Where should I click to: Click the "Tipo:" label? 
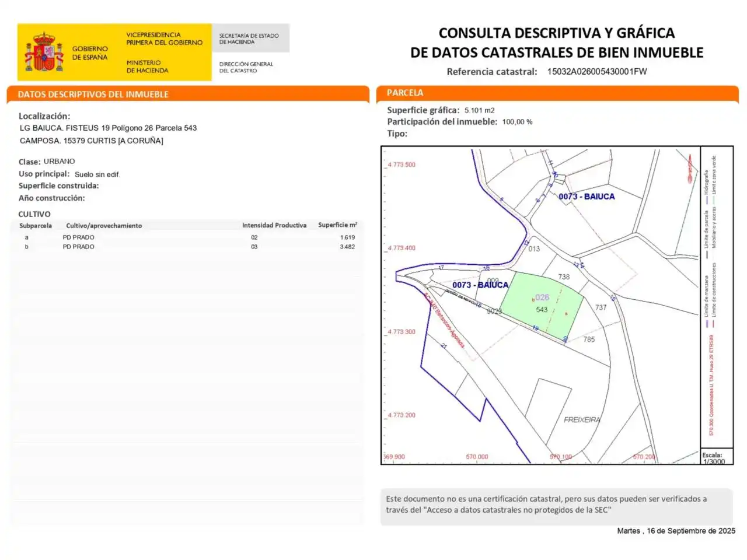point(397,134)
